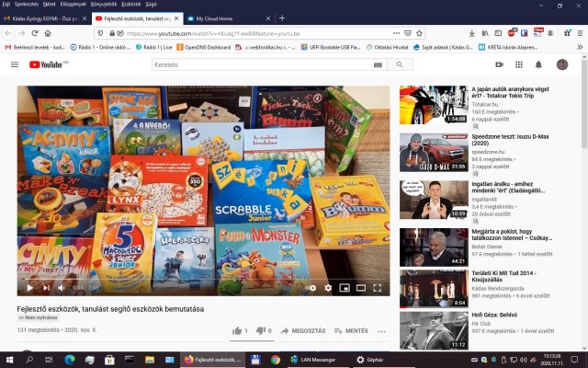
Task: Open the Előzmények menu
Action: click(x=73, y=4)
